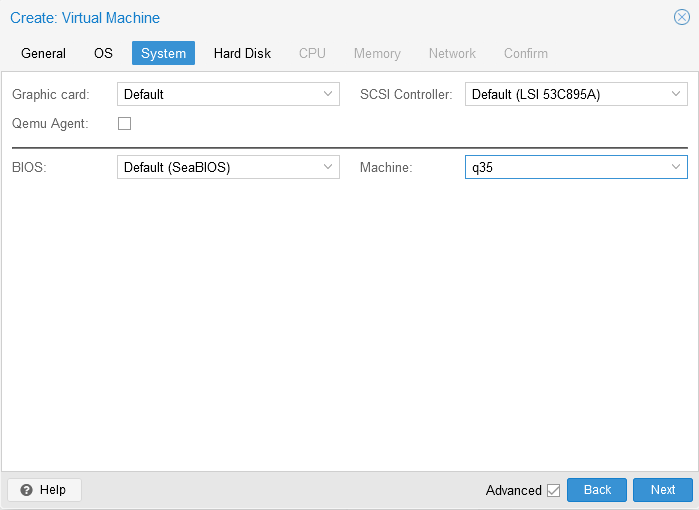Click the Help question mark icon
The image size is (699, 510).
[x=27, y=490]
